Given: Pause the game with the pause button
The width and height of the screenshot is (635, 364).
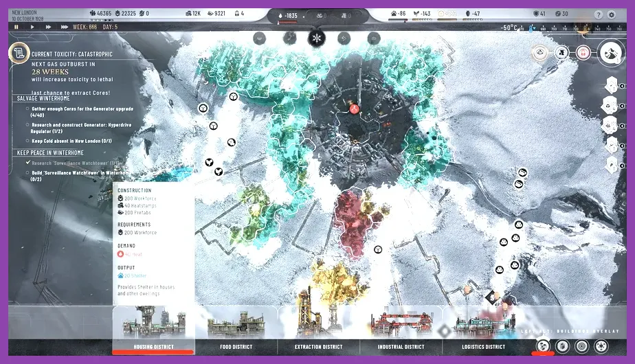Looking at the screenshot, I should (16, 27).
